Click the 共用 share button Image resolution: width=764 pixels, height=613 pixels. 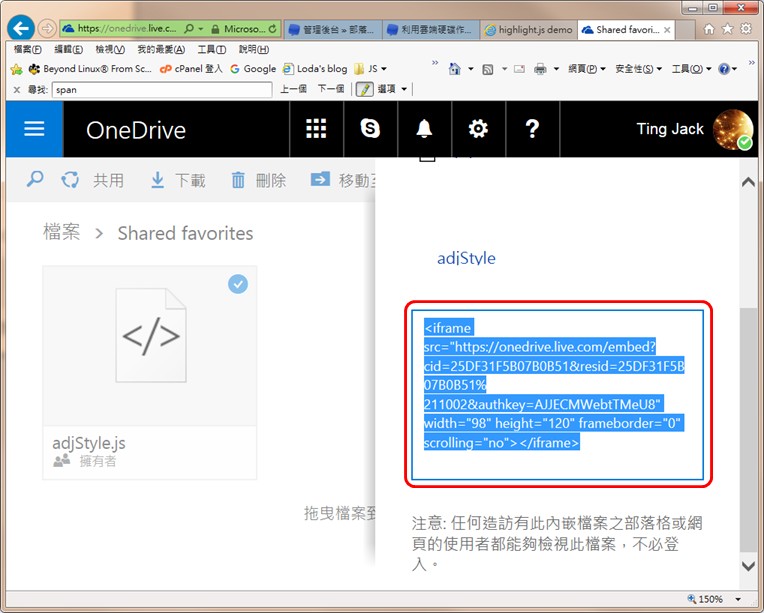pyautogui.click(x=93, y=180)
